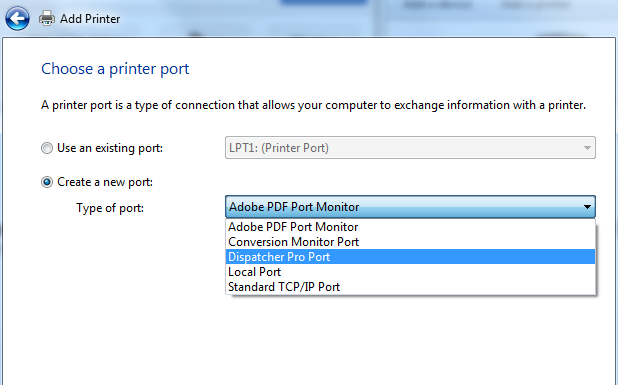The width and height of the screenshot is (618, 385).
Task: Pick the Dispatcher Pro Port option
Action: [x=410, y=257]
